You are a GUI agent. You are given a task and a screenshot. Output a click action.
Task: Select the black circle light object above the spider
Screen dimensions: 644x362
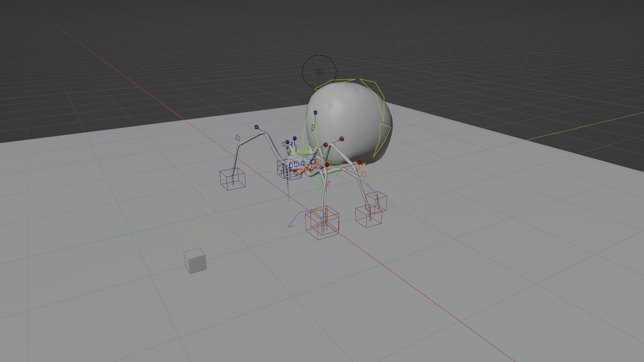[x=319, y=72]
